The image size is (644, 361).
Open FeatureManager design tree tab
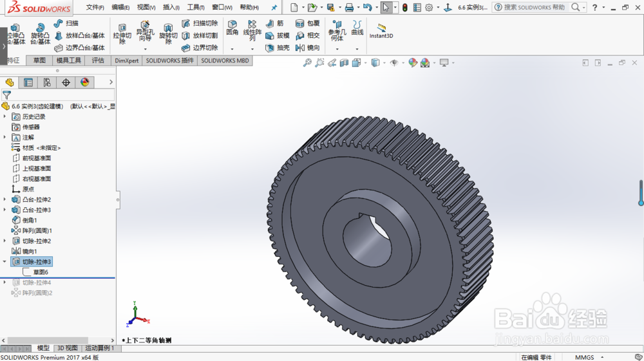(x=10, y=82)
